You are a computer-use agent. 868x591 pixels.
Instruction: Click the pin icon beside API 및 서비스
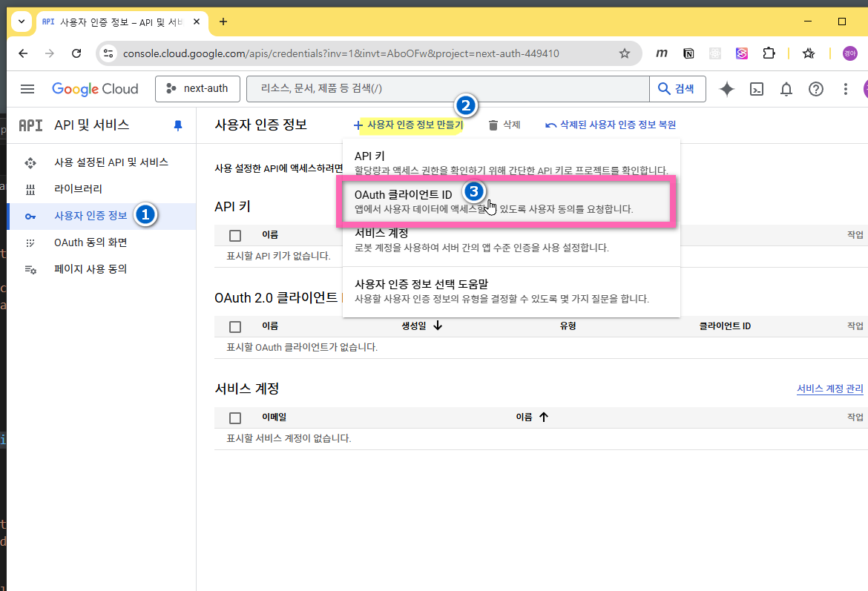tap(178, 125)
